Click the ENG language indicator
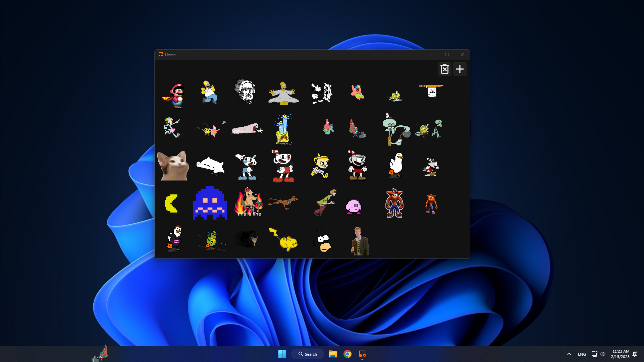The width and height of the screenshot is (644, 362). click(x=582, y=354)
